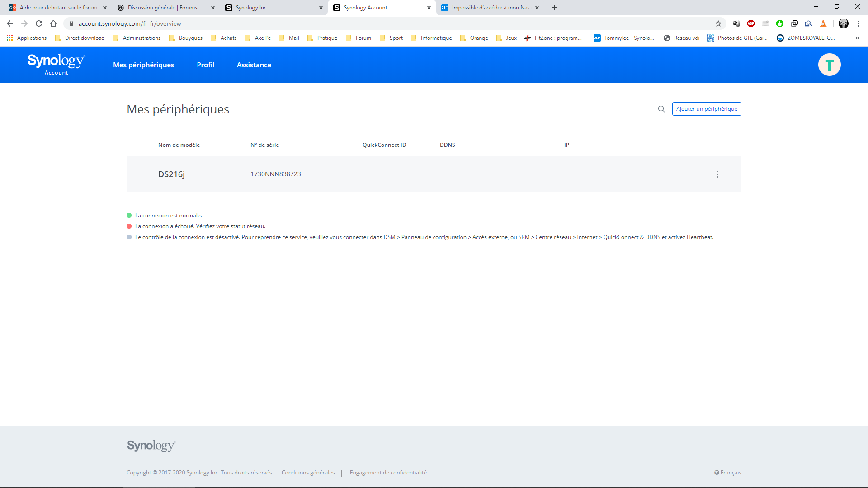Close the Impossible d'accéder à mon Nas tab

[x=537, y=8]
